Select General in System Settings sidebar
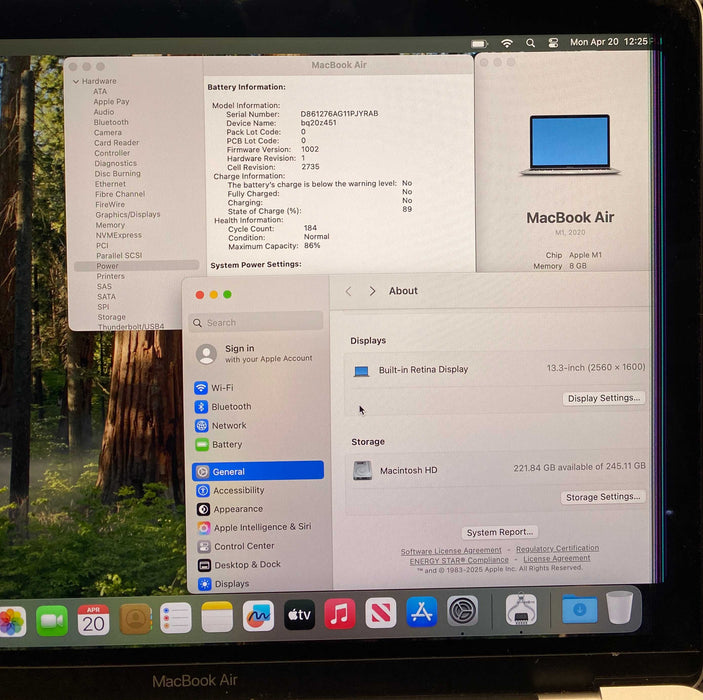Image resolution: width=703 pixels, height=700 pixels. [x=258, y=471]
